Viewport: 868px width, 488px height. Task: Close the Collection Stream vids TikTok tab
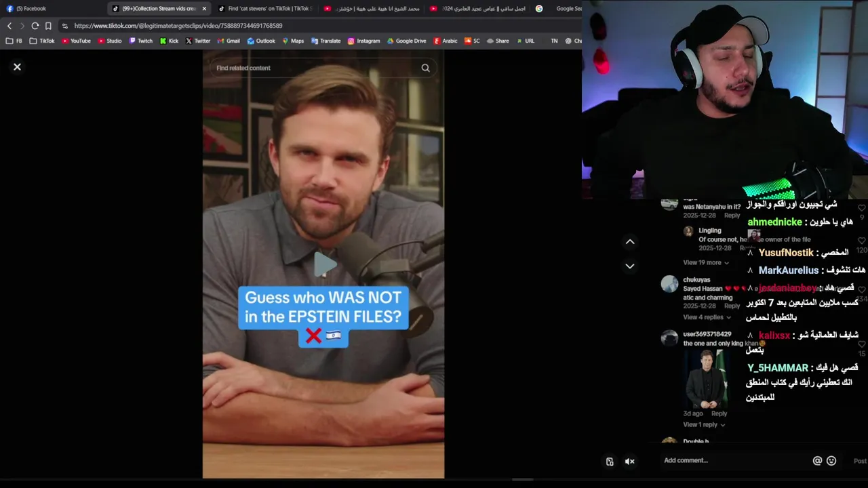[204, 9]
